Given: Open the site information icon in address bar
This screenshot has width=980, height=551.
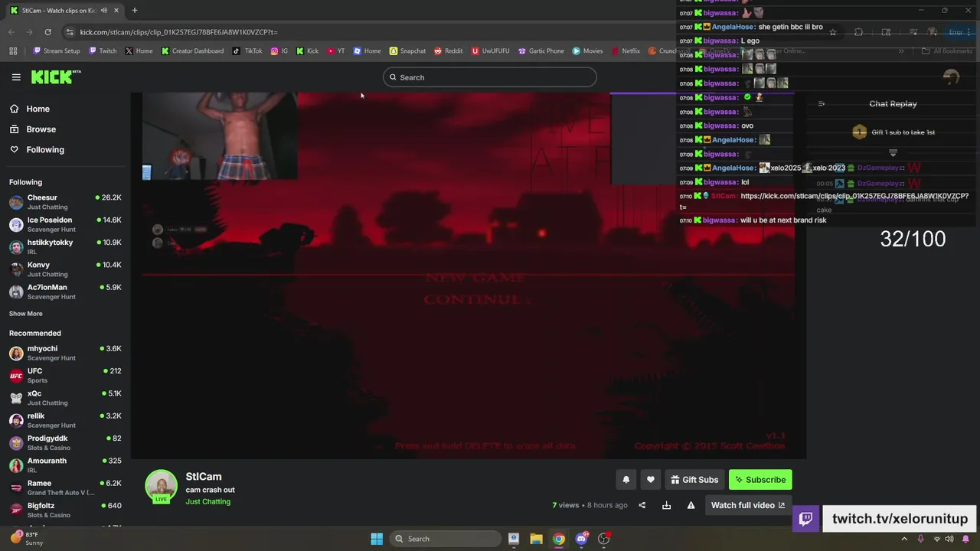Looking at the screenshot, I should pos(70,32).
